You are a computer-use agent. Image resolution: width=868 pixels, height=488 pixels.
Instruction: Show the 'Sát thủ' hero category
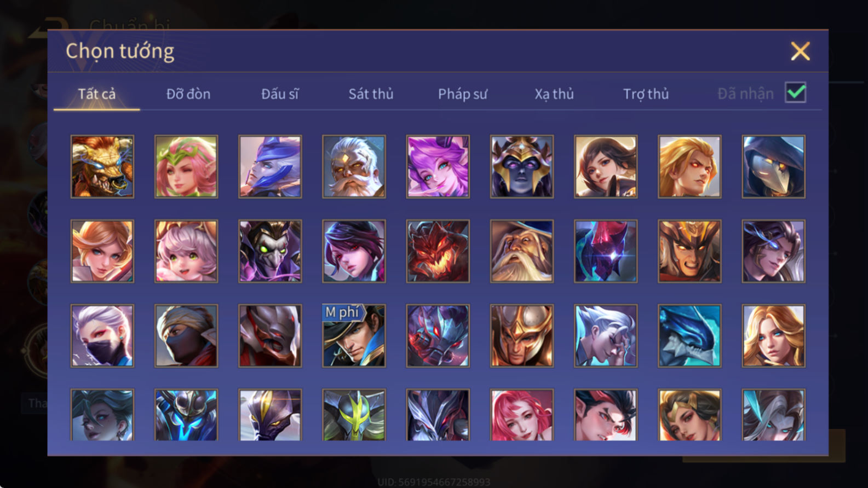pyautogui.click(x=371, y=94)
